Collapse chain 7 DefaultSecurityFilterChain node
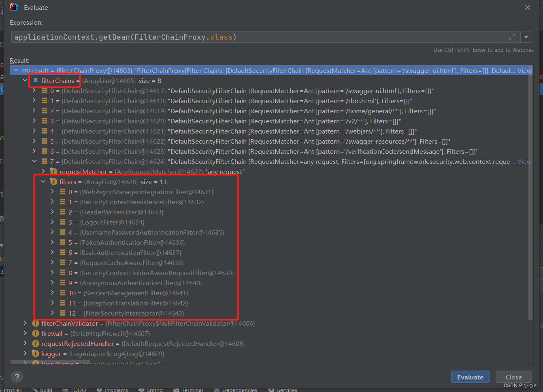Image resolution: width=543 pixels, height=392 pixels. (34, 161)
